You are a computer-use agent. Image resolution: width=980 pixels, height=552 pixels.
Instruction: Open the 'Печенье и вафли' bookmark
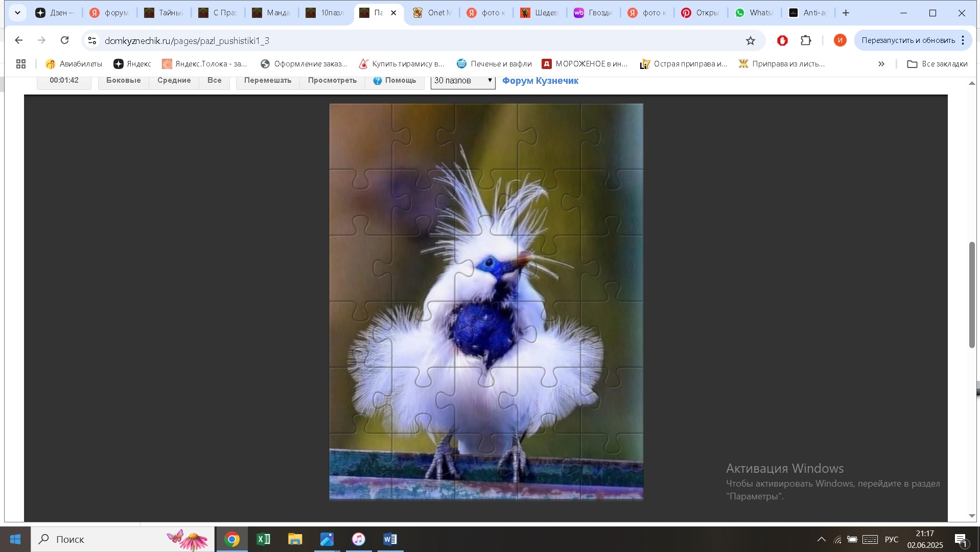[494, 64]
